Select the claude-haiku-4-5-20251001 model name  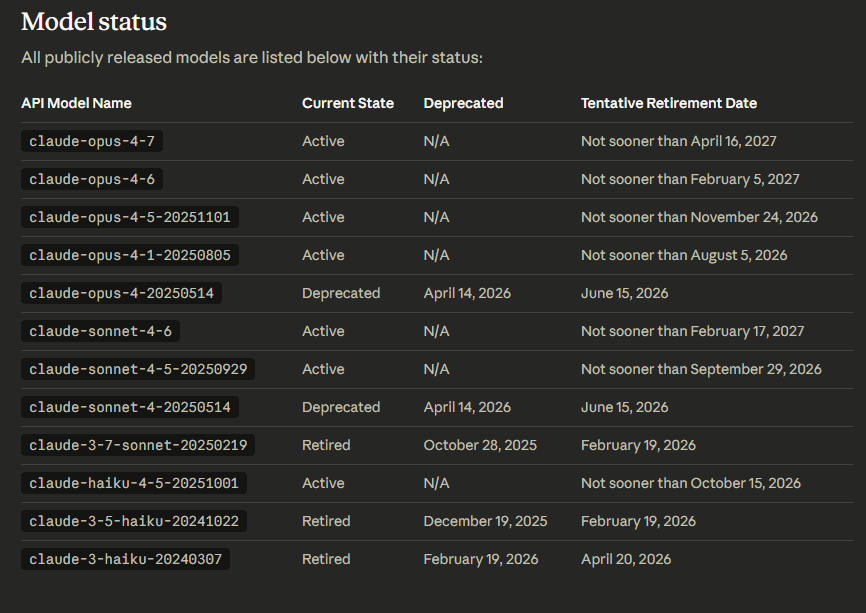pos(134,483)
